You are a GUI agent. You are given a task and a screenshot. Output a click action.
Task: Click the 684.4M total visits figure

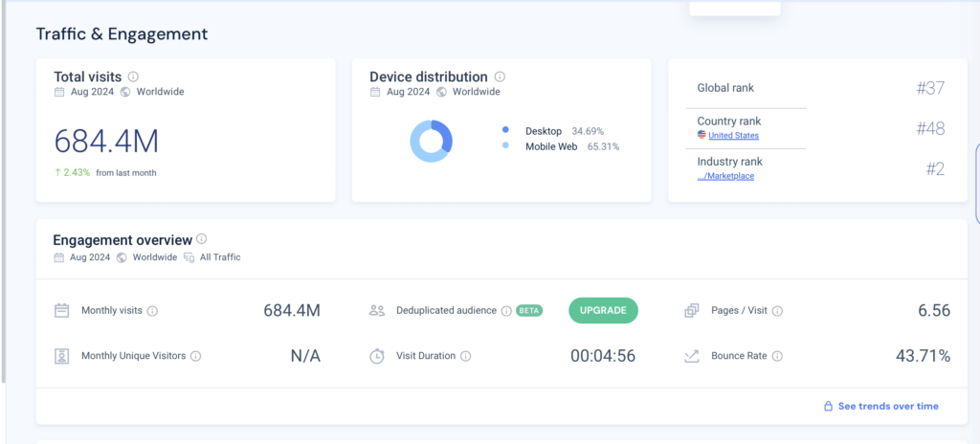pos(106,142)
